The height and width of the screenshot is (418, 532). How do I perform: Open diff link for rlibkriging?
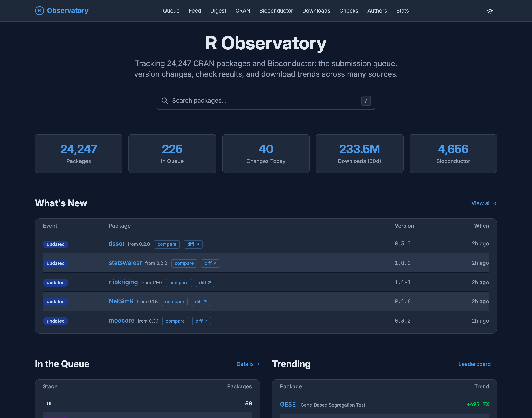point(205,283)
